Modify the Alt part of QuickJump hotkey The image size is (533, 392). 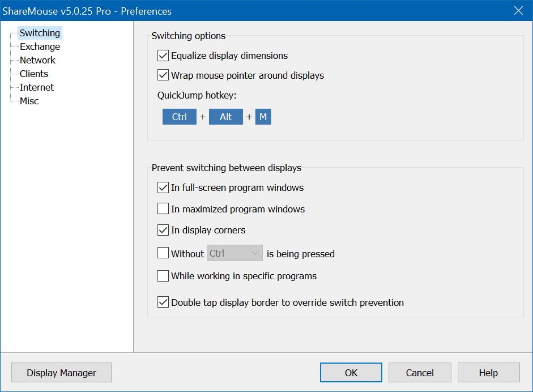(x=226, y=117)
